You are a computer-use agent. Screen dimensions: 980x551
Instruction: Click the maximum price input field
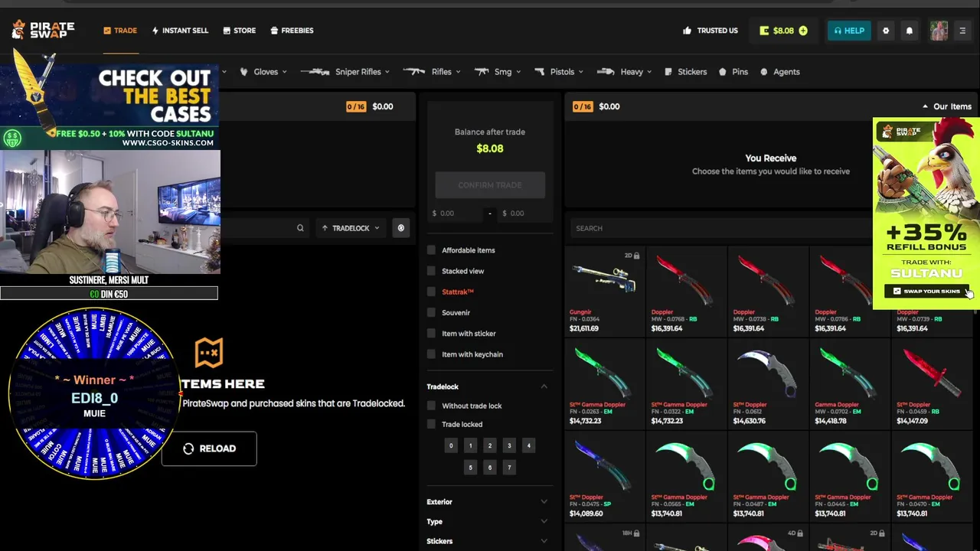(524, 214)
